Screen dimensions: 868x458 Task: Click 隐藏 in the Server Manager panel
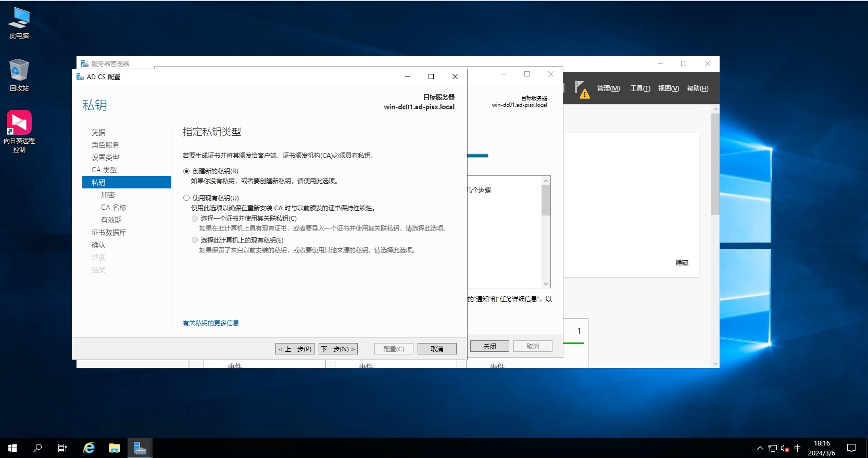click(x=682, y=263)
